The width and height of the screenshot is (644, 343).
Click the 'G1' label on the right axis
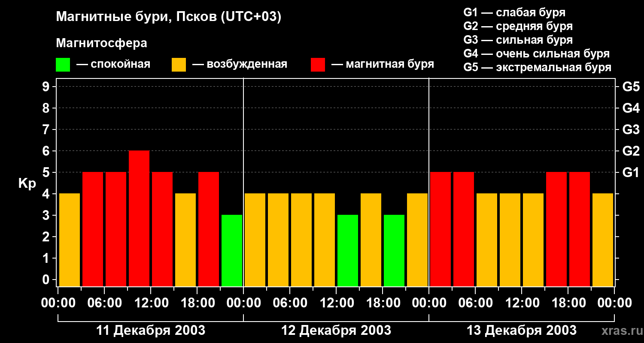(x=631, y=172)
